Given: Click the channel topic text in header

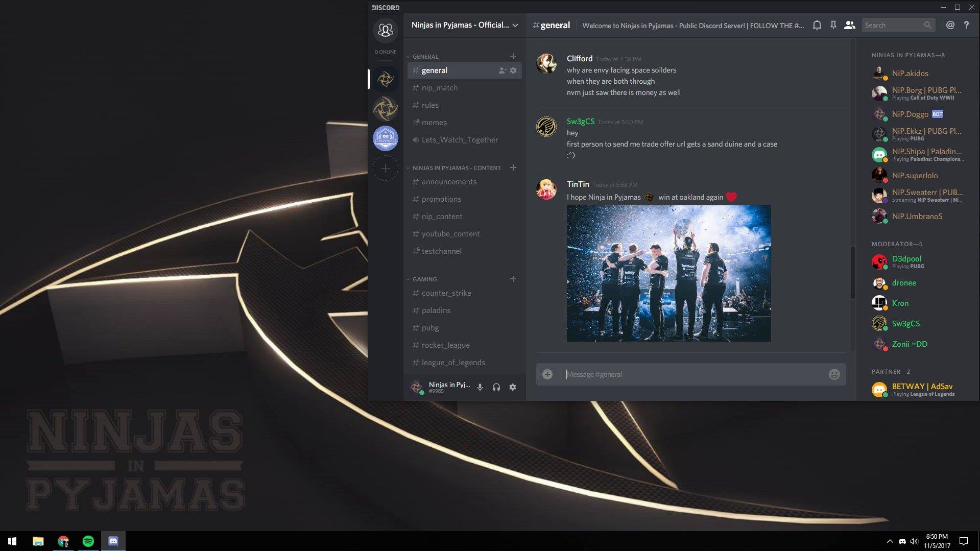Looking at the screenshot, I should pyautogui.click(x=692, y=26).
